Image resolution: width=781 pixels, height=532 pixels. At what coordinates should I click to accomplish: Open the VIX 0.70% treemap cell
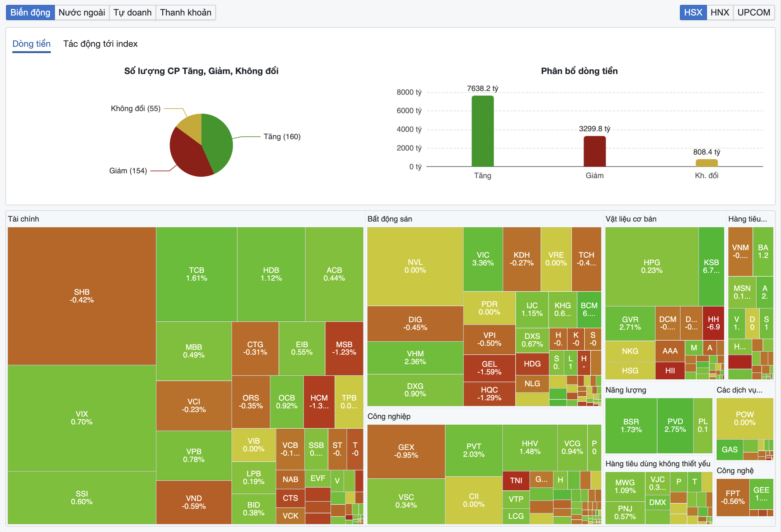pos(82,418)
